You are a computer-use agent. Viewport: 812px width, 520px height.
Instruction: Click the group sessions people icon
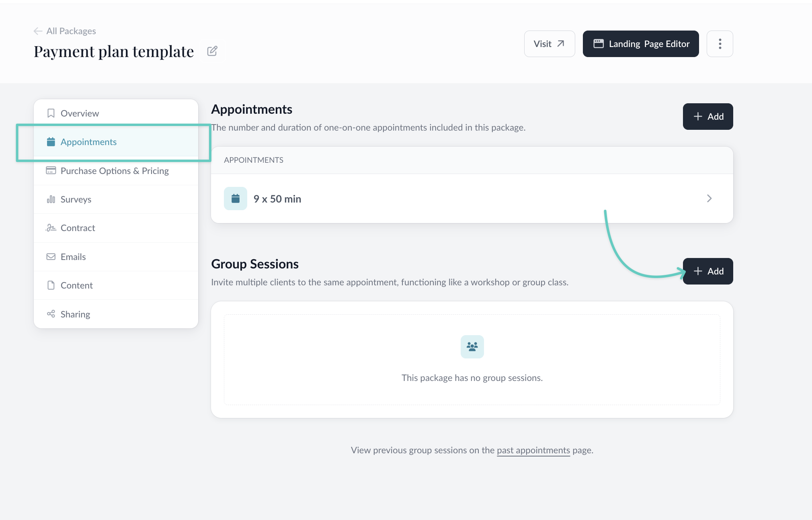tap(472, 346)
